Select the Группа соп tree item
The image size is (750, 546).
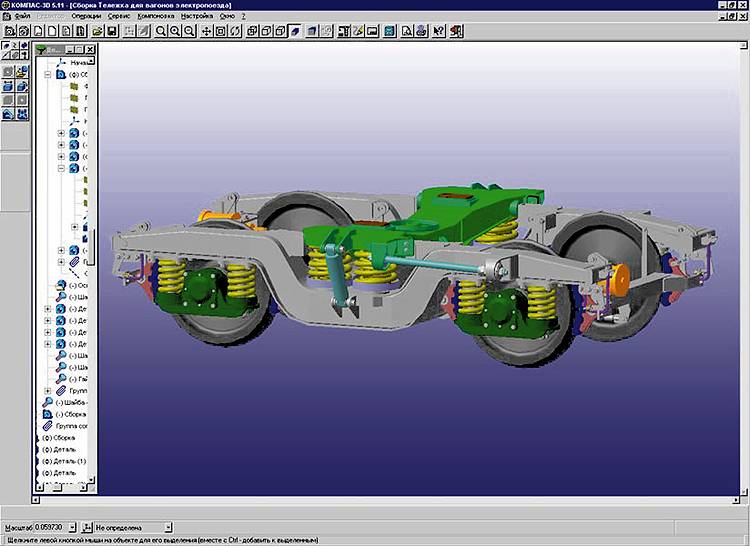click(x=72, y=426)
